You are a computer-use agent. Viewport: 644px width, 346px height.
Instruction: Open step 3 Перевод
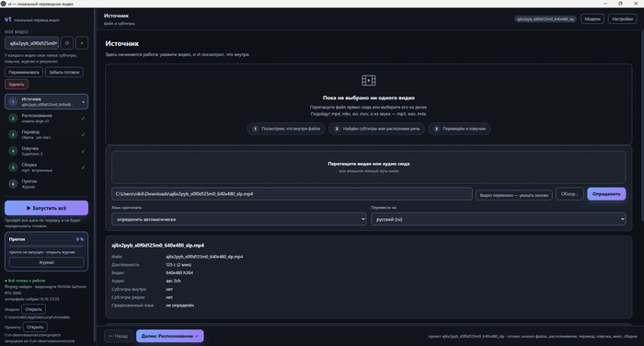point(46,134)
